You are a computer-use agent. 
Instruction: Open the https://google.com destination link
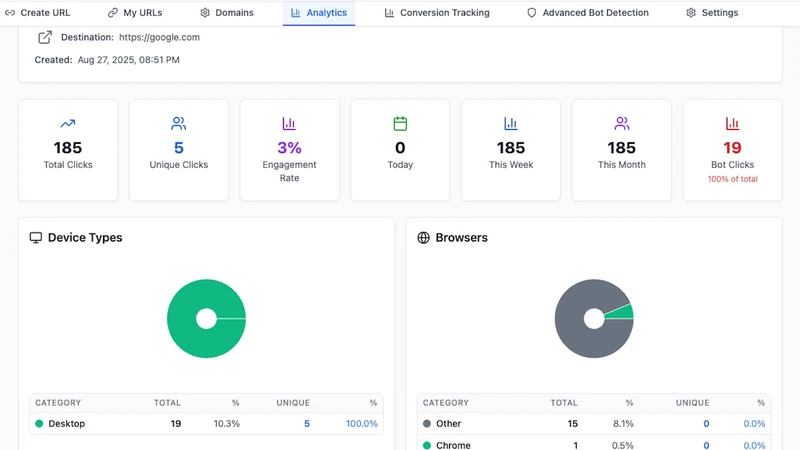[x=159, y=37]
